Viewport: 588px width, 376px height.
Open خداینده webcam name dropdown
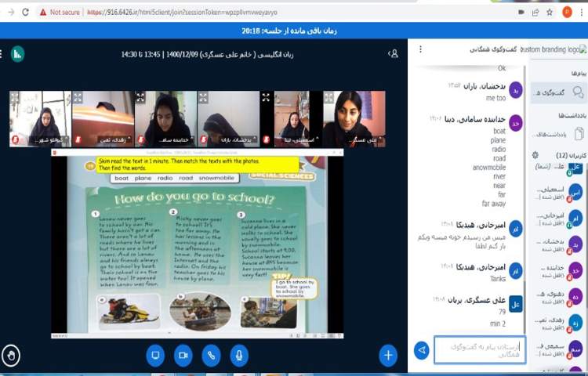tap(176, 140)
